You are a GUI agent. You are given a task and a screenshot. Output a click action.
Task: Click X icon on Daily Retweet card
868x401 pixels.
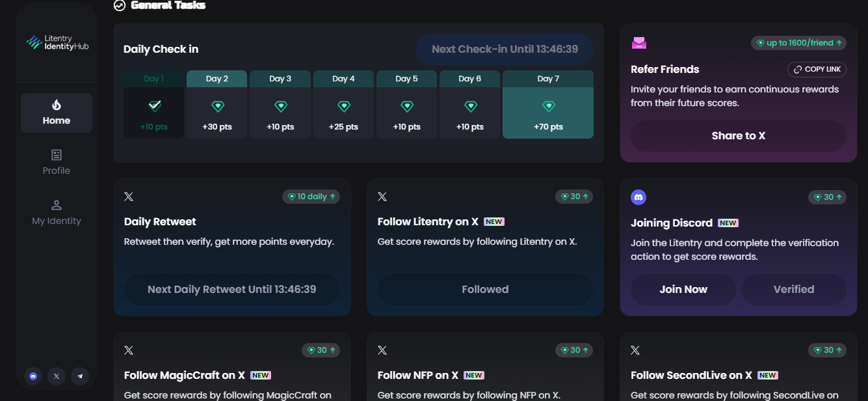pyautogui.click(x=129, y=197)
